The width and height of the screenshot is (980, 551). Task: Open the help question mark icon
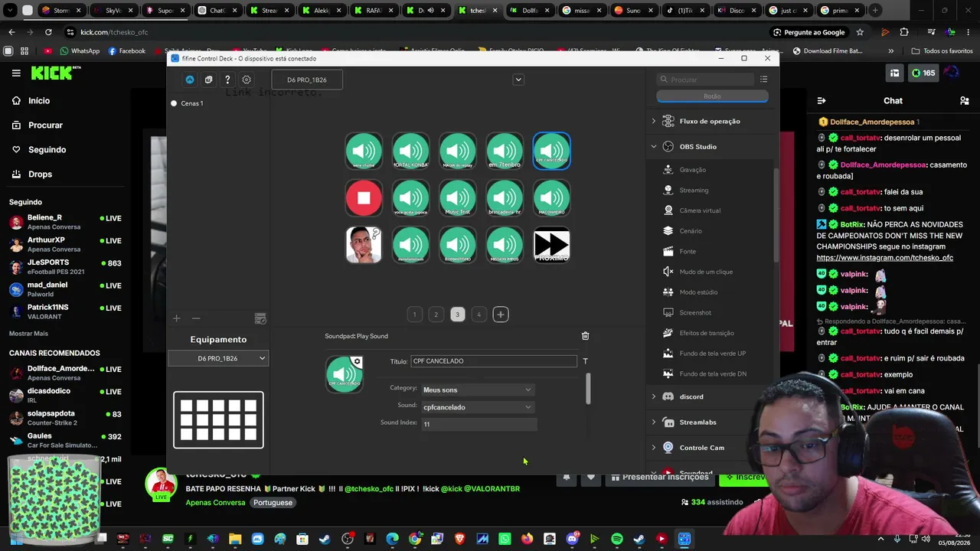tap(227, 80)
